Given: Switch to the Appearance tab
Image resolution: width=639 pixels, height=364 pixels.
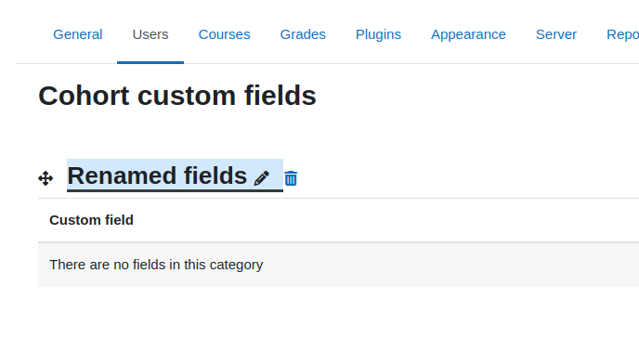Looking at the screenshot, I should [468, 34].
